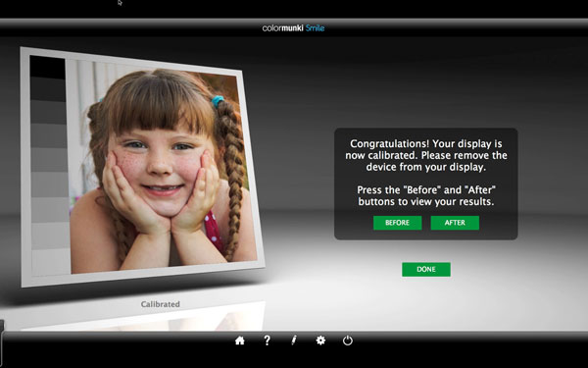Pick the dark gray swatch below black
This screenshot has width=588, height=368.
tap(48, 89)
